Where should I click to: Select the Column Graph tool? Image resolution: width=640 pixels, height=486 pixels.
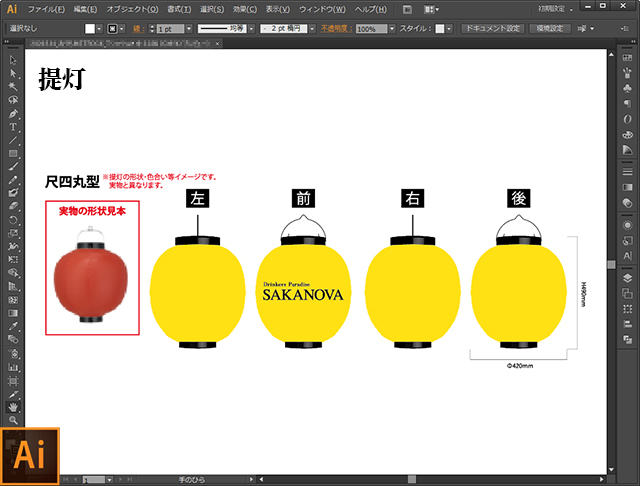pyautogui.click(x=13, y=367)
